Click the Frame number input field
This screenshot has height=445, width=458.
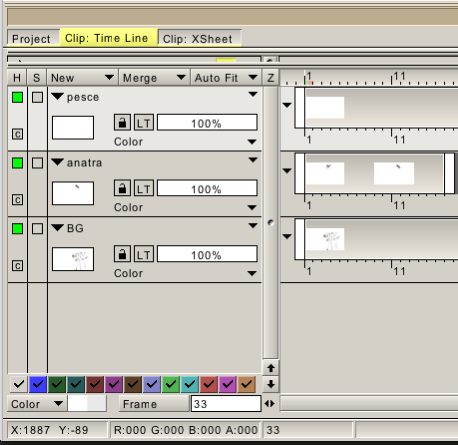coord(226,404)
